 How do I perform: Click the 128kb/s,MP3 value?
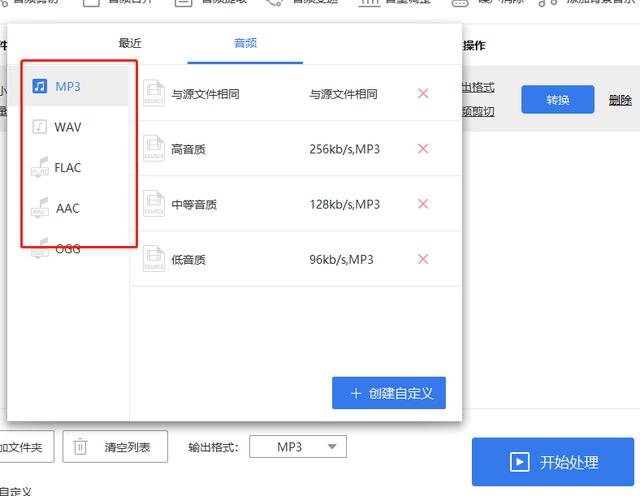(x=344, y=204)
